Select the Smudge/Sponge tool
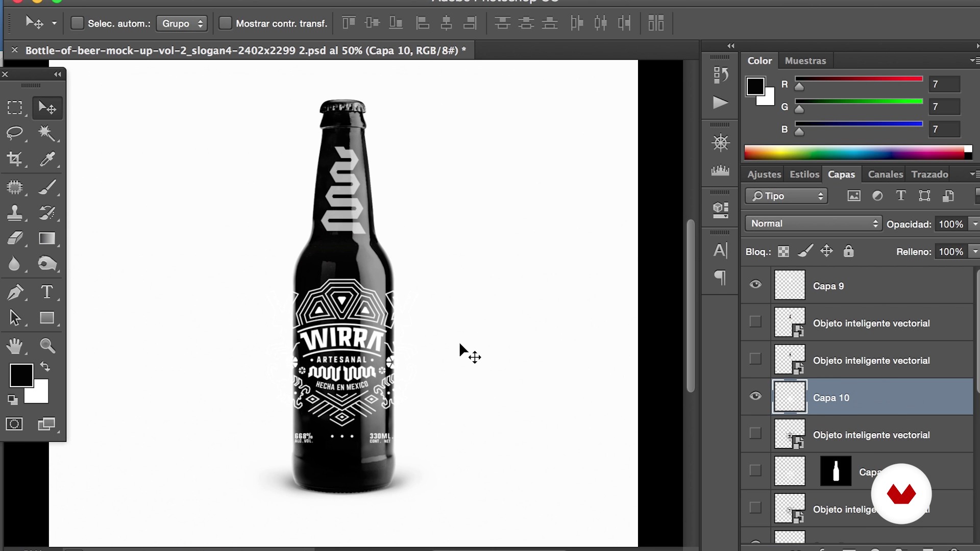Image resolution: width=980 pixels, height=551 pixels. pos(47,264)
